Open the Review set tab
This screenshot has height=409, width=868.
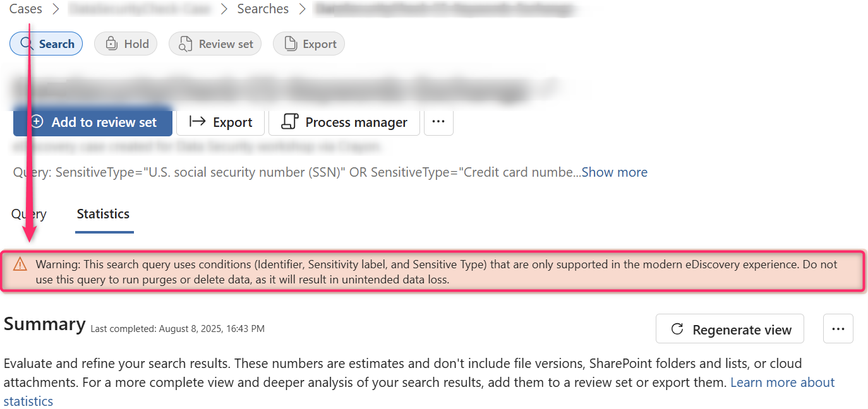215,44
